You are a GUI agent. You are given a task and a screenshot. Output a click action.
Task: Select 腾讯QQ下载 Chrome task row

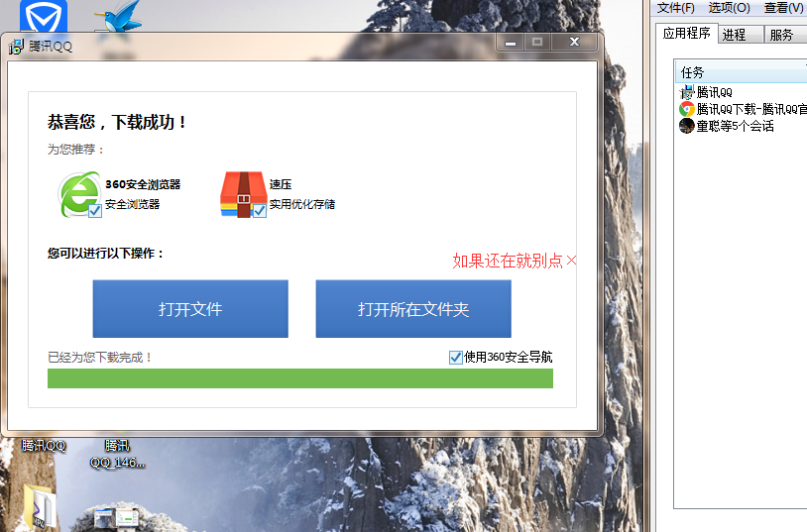point(743,109)
